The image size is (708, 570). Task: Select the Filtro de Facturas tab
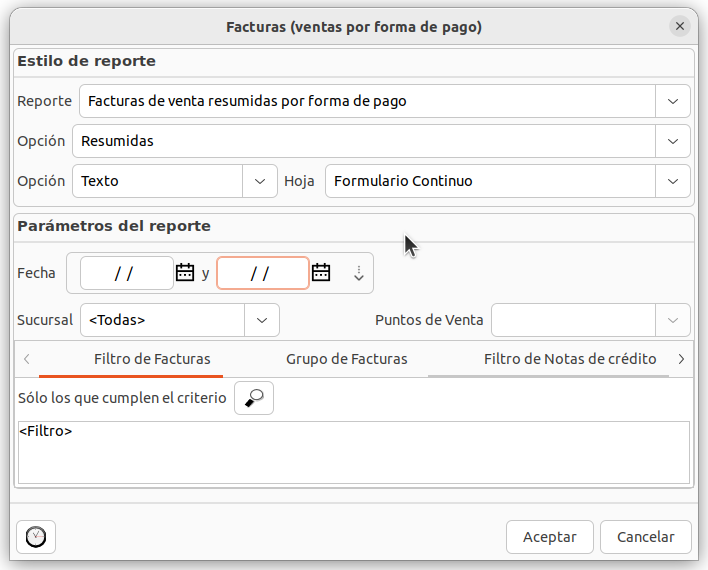(x=152, y=359)
